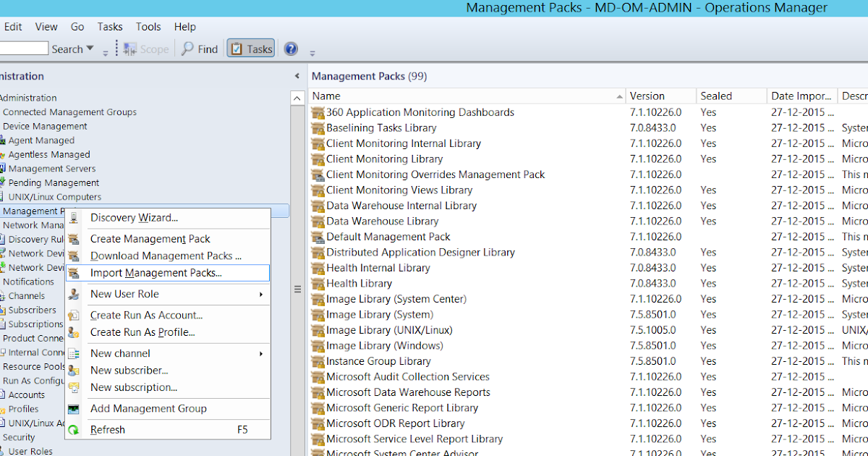Select Profiles tree node
The width and height of the screenshot is (868, 456).
click(x=24, y=409)
